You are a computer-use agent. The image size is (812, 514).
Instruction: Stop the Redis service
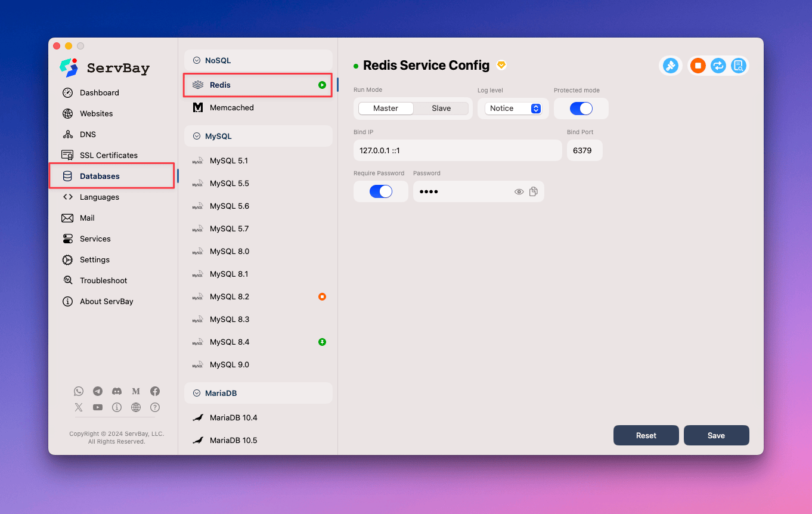(698, 66)
